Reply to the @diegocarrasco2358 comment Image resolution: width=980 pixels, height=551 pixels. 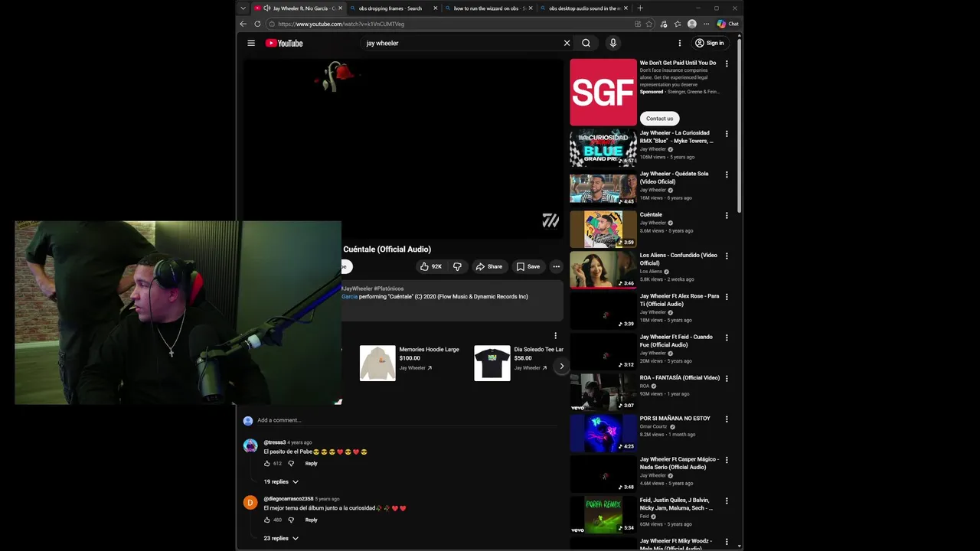(311, 520)
